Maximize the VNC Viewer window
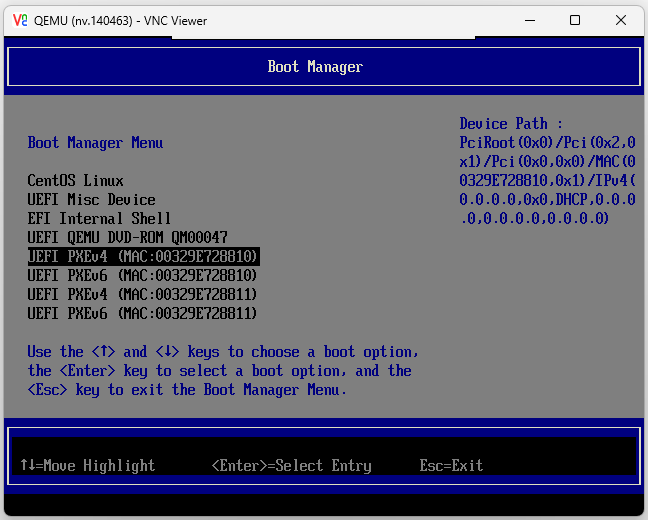 click(575, 20)
